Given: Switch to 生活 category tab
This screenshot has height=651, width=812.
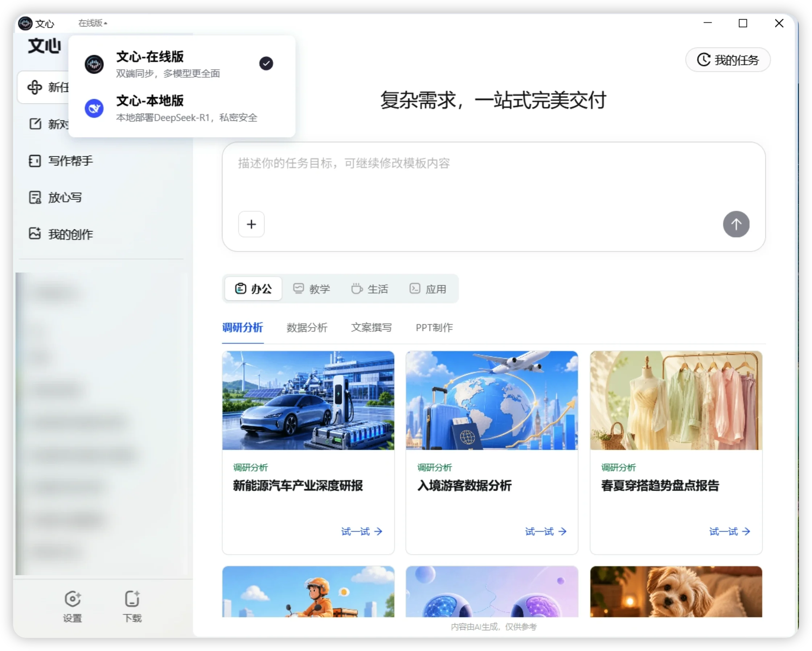Looking at the screenshot, I should coord(369,288).
